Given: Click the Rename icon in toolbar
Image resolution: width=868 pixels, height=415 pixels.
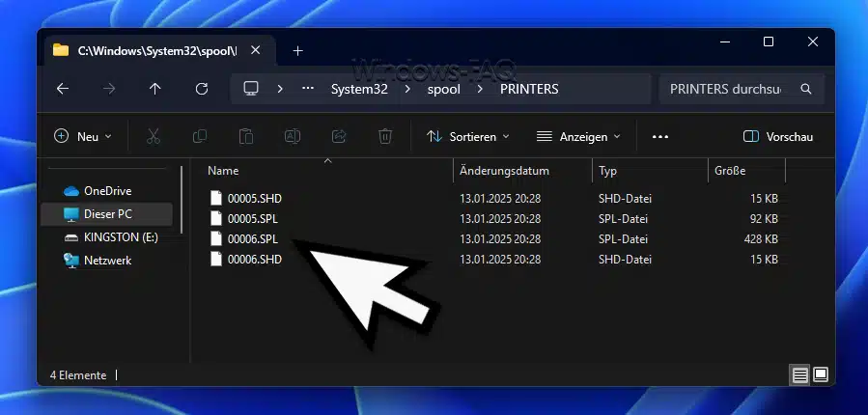Looking at the screenshot, I should pyautogui.click(x=293, y=137).
